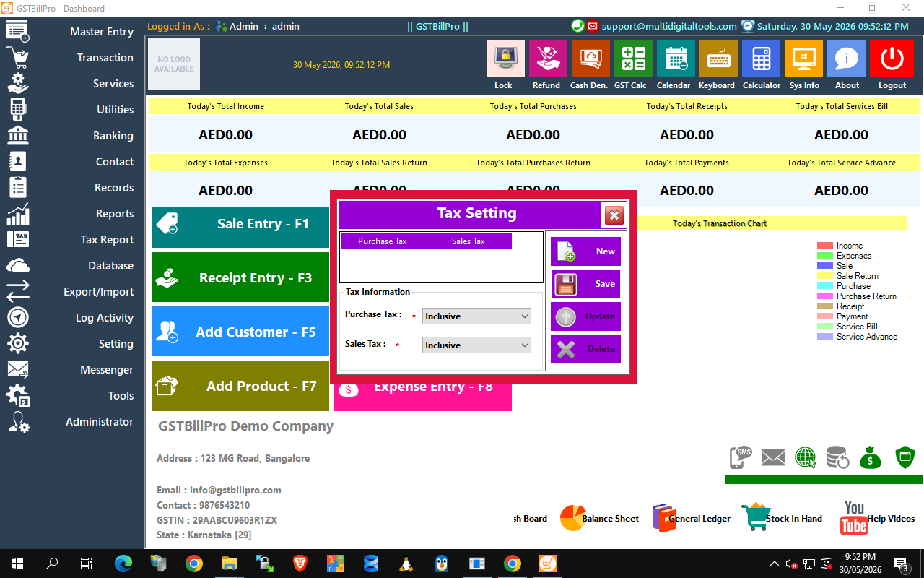Viewport: 924px width, 578px height.
Task: Click the globe web icon
Action: 806,457
